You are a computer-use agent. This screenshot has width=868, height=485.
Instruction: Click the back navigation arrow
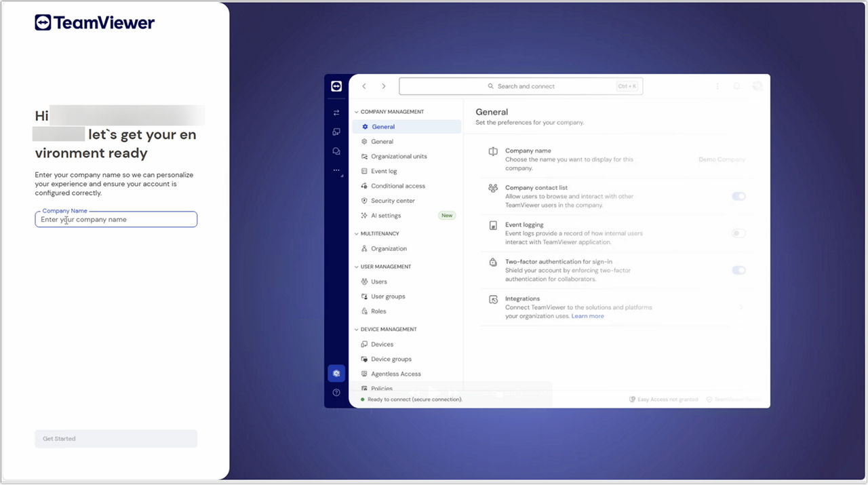click(x=364, y=86)
